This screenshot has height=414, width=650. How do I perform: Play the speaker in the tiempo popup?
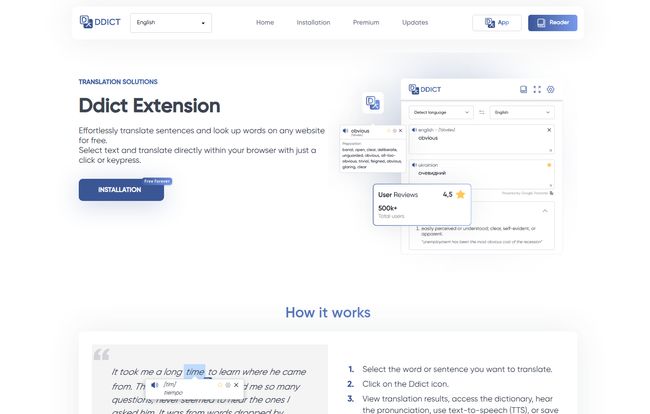[x=155, y=385]
